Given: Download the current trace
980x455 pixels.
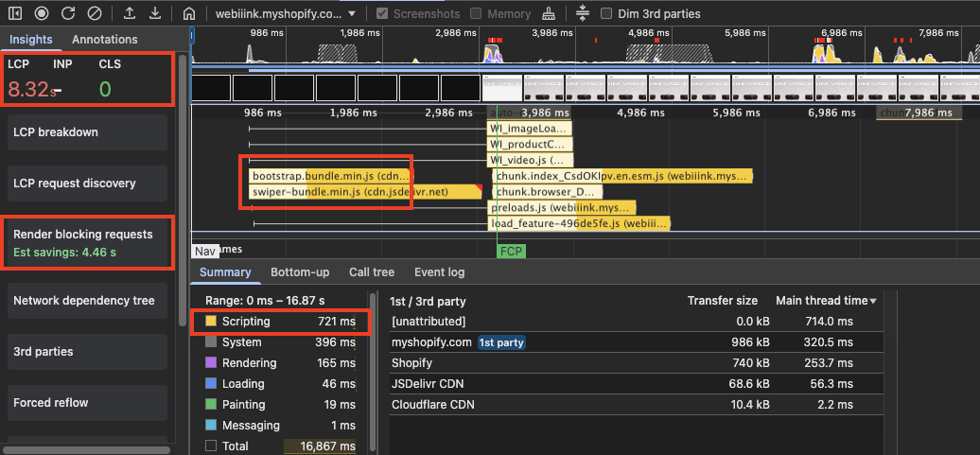Looking at the screenshot, I should [155, 14].
